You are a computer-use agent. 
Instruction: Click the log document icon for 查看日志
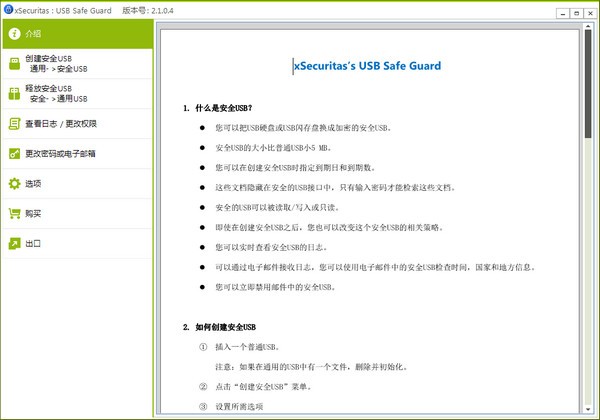[x=13, y=124]
